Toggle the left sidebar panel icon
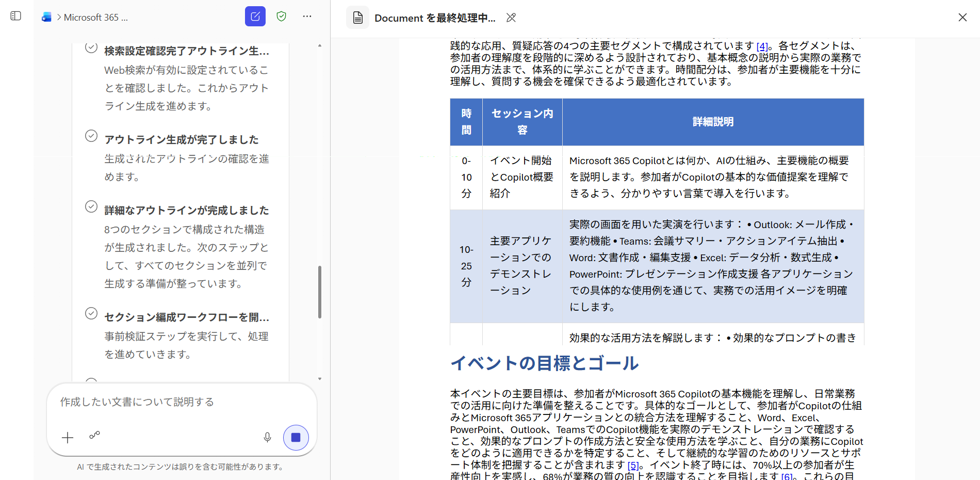The image size is (980, 480). pyautogui.click(x=16, y=16)
